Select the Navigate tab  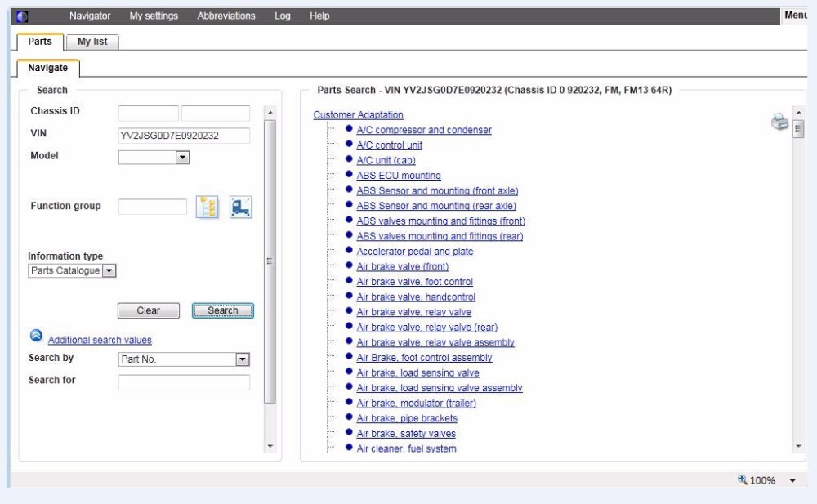48,68
